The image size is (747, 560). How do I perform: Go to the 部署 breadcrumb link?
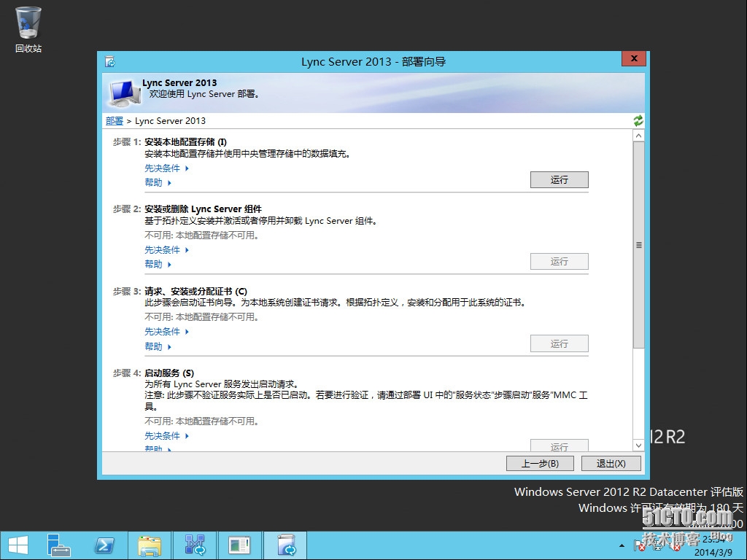click(x=115, y=121)
